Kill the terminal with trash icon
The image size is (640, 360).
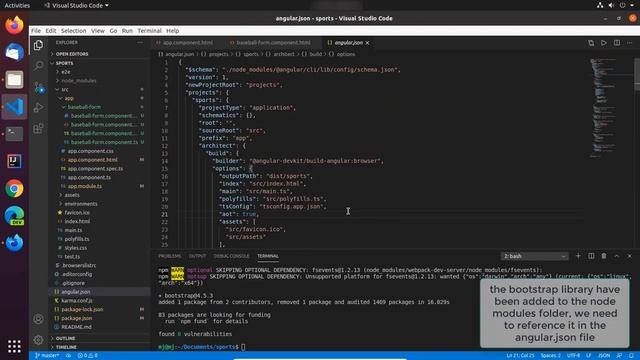click(x=604, y=256)
